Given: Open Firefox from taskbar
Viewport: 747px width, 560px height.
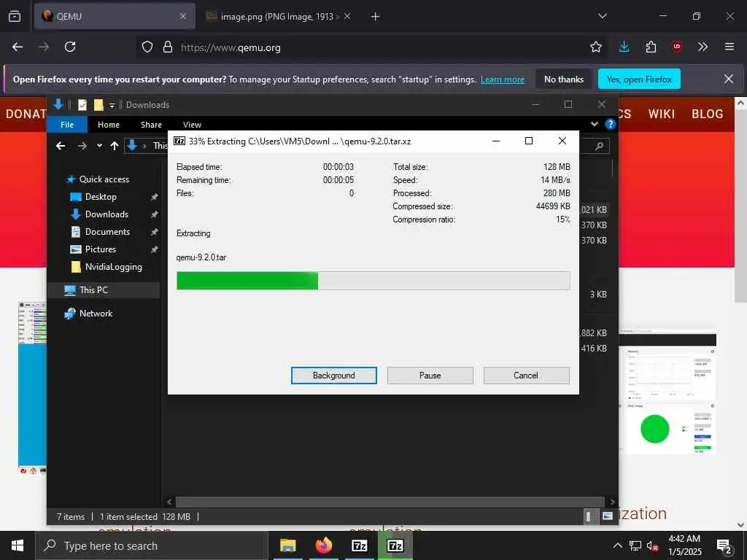Looking at the screenshot, I should click(323, 545).
